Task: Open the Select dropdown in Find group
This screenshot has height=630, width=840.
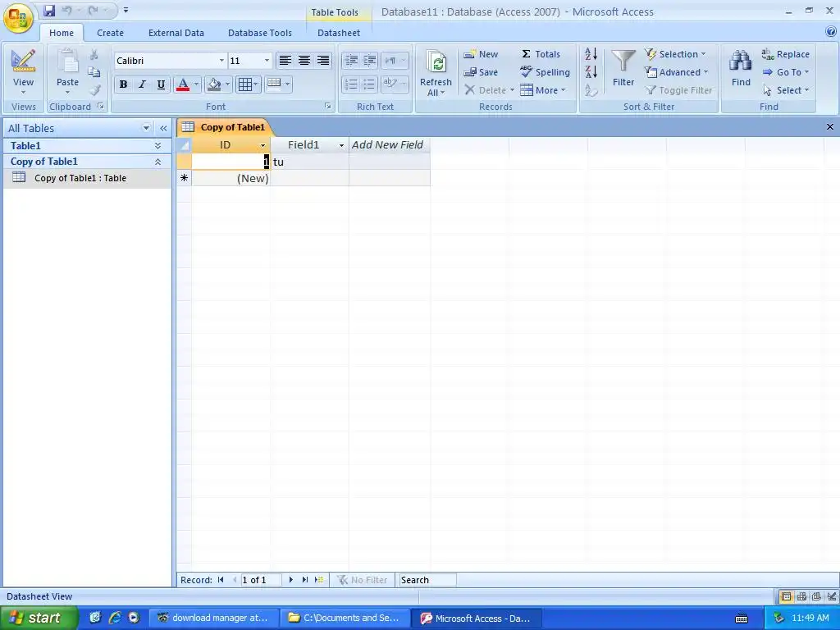Action: 786,90
